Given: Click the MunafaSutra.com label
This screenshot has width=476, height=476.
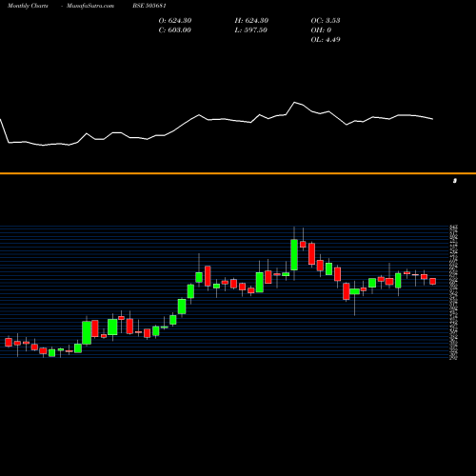Looking at the screenshot, I should [x=90, y=6].
